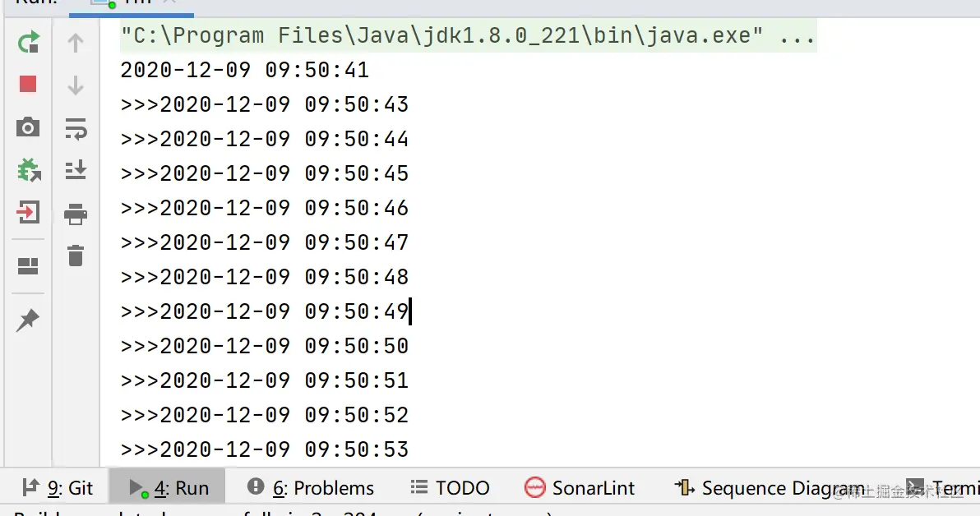Rerun the program with green arrow icon
The width and height of the screenshot is (980, 516).
[28, 43]
